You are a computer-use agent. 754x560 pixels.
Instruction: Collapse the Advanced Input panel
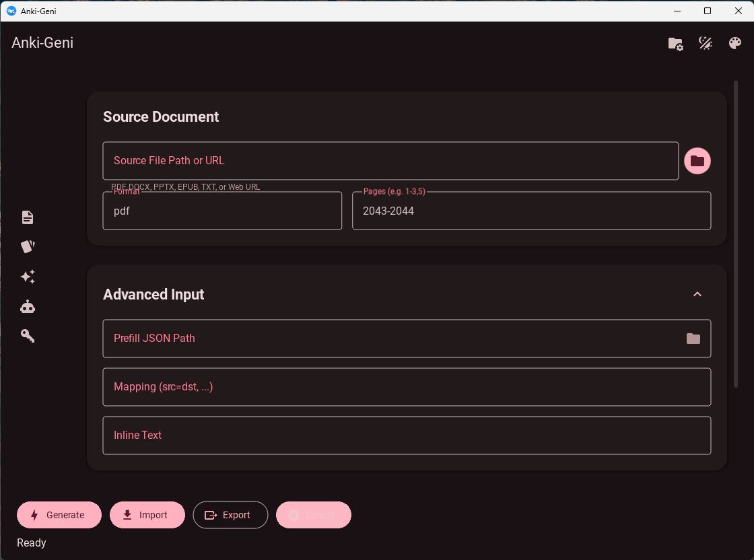click(697, 294)
